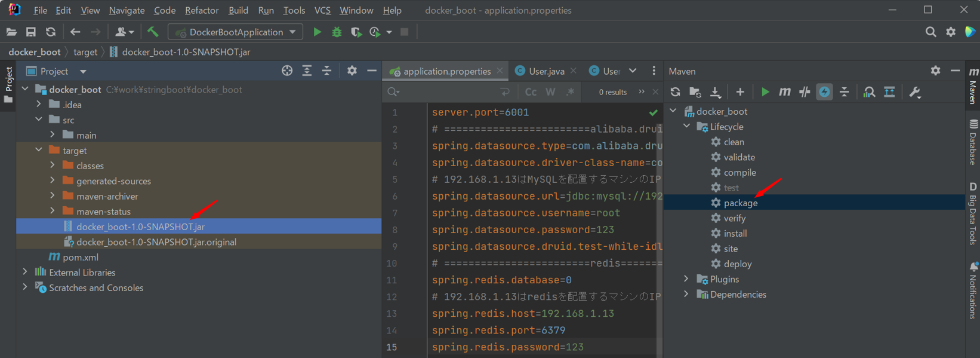The height and width of the screenshot is (358, 980).
Task: Open IDE settings gear in the main toolbar
Action: [951, 32]
